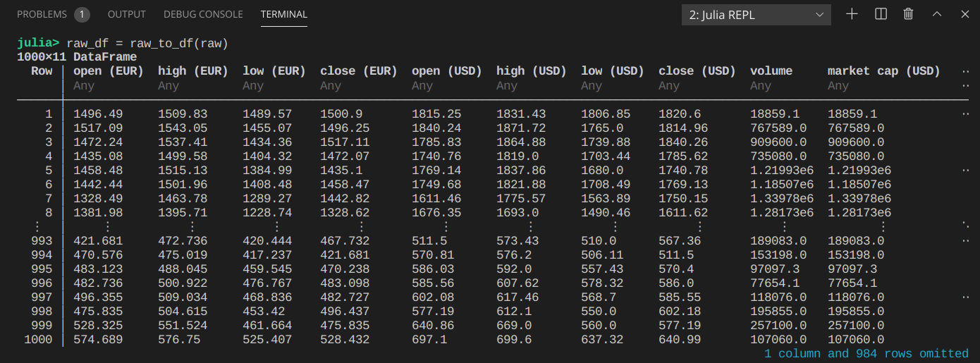This screenshot has height=363, width=980.
Task: Click the "close (USD)" column header
Action: 697,71
